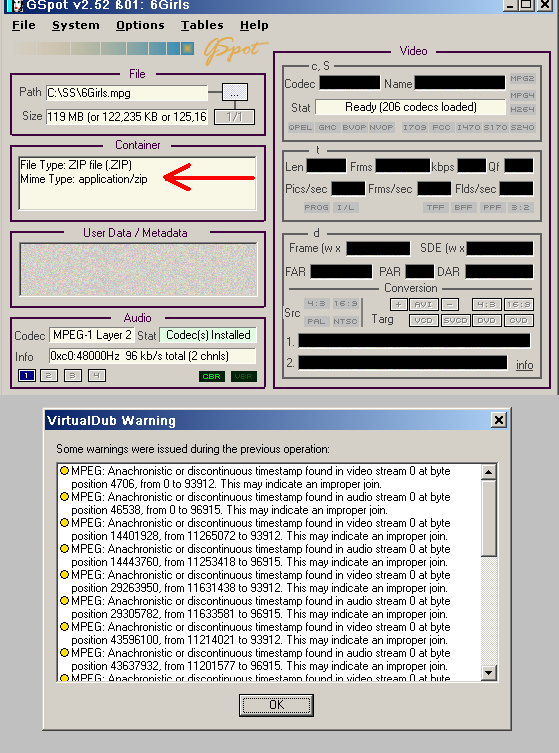Click the Path input field
559x753 pixels.
tap(127, 93)
